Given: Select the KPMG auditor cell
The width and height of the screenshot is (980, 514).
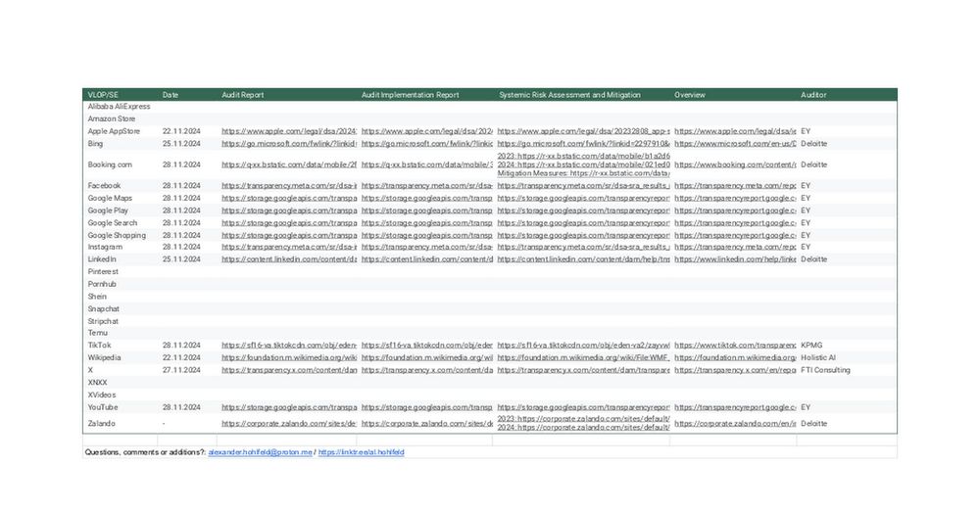Looking at the screenshot, I should tap(811, 345).
